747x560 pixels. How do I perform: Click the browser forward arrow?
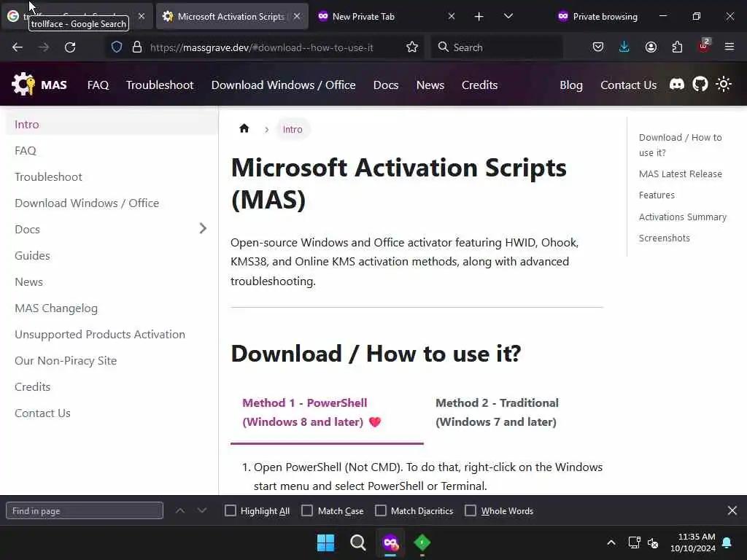(43, 47)
